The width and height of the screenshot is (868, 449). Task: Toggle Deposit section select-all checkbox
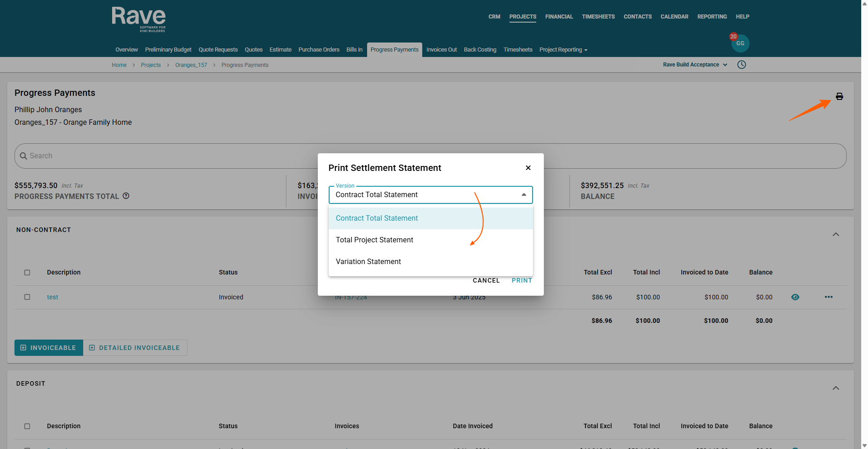27,426
